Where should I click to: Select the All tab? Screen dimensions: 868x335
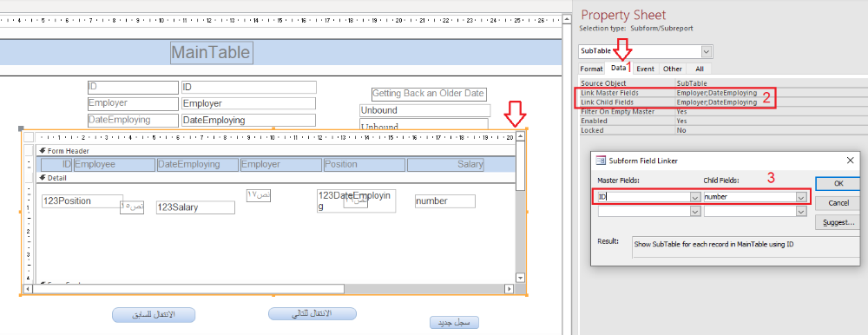point(700,69)
